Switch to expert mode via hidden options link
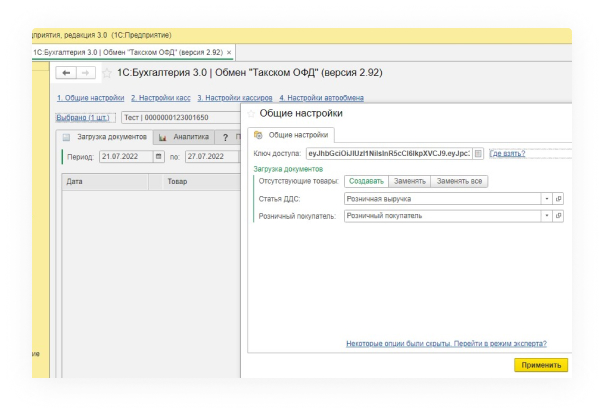 click(446, 344)
